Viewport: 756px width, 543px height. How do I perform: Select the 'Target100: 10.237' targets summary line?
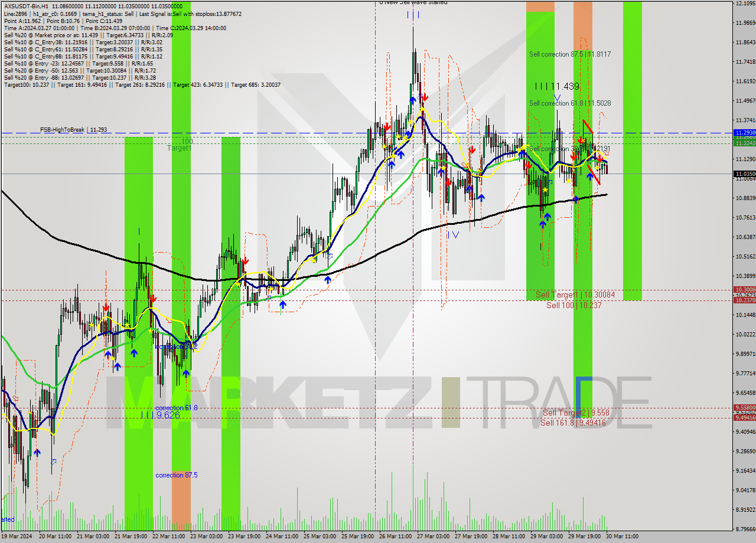142,84
